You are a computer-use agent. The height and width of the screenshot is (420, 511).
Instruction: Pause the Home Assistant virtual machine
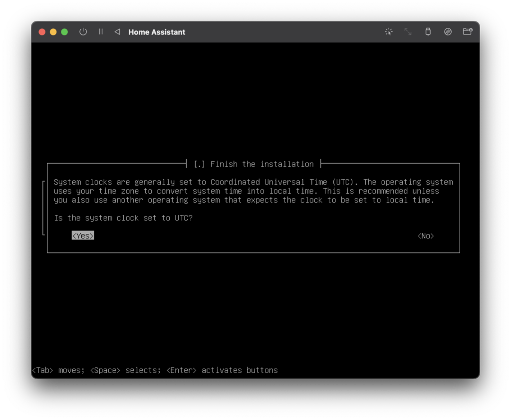coord(101,31)
